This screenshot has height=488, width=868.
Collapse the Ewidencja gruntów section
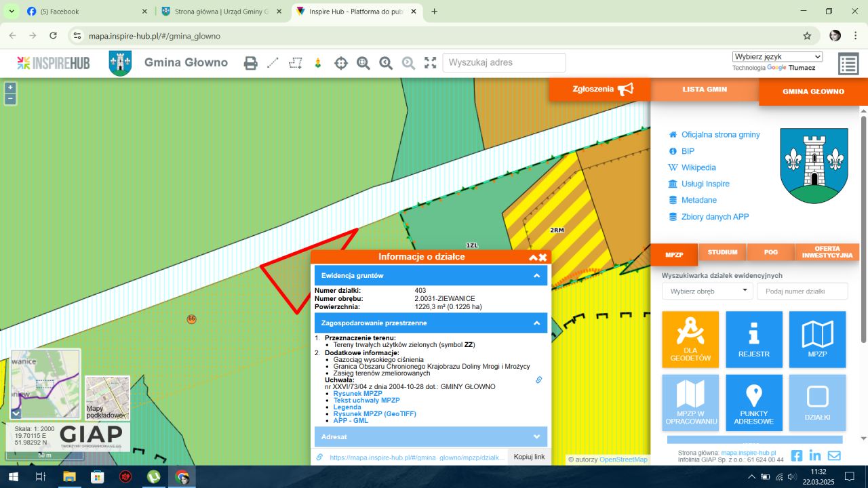(536, 276)
